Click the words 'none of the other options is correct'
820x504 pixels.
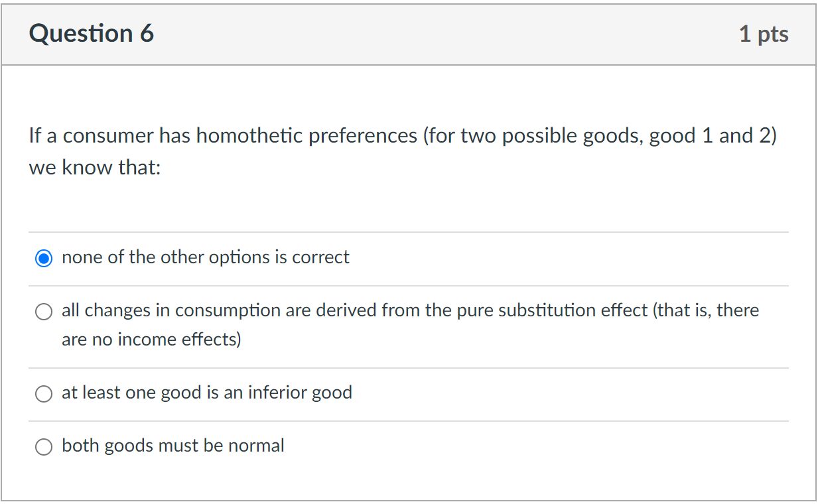(204, 257)
